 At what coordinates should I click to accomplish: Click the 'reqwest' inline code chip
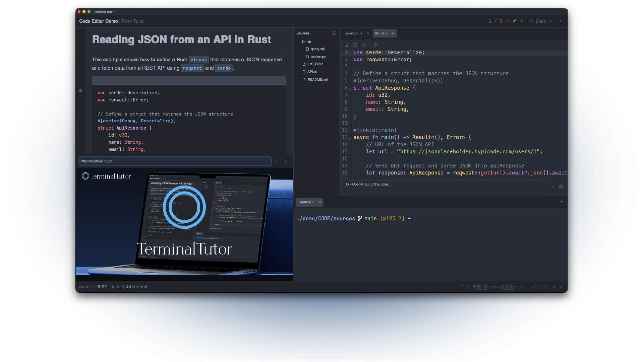(192, 68)
